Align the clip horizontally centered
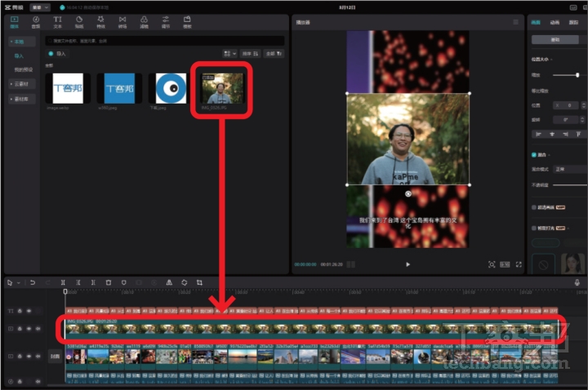 pyautogui.click(x=552, y=134)
